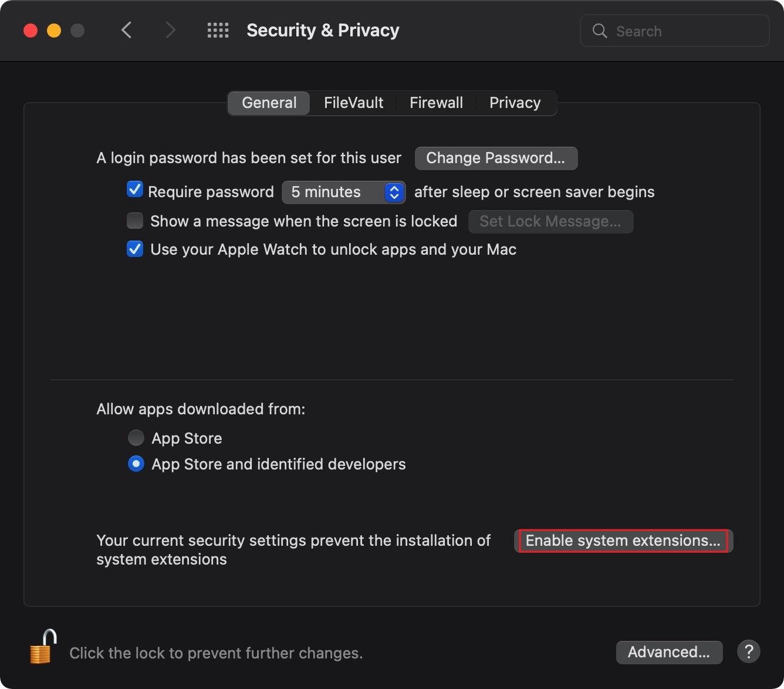The height and width of the screenshot is (689, 784).
Task: Select the App Store radio button
Action: point(136,437)
